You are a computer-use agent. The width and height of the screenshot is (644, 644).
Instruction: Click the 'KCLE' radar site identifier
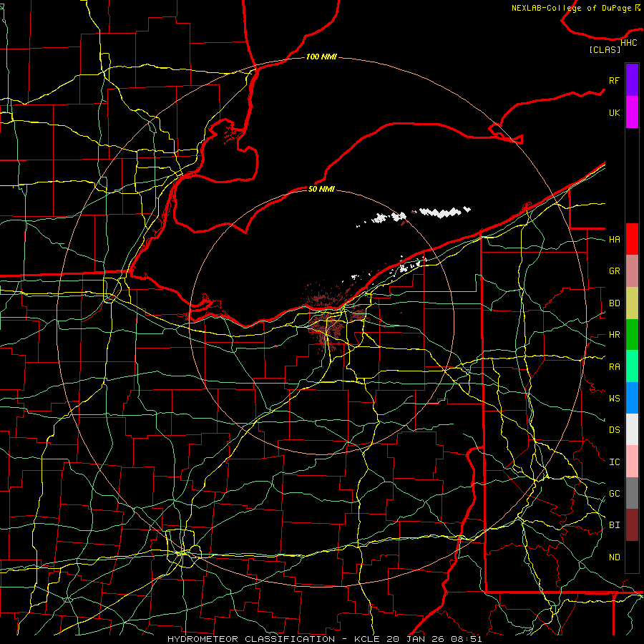coord(367,639)
